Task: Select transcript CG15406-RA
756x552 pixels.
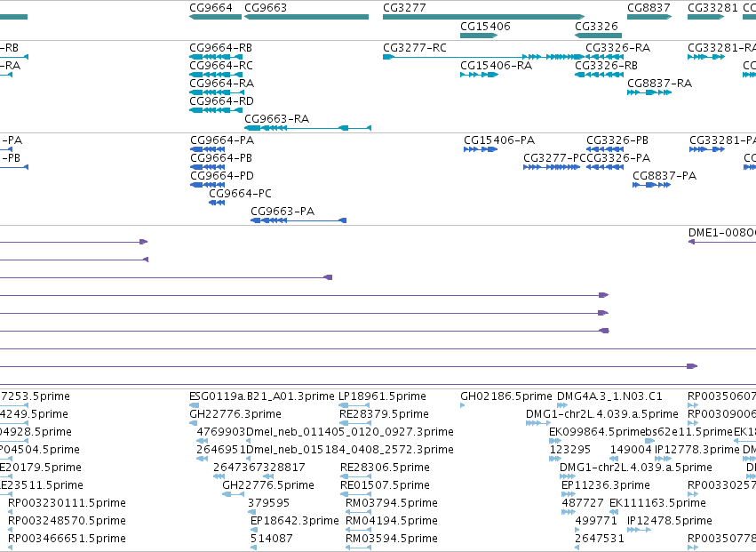Action: coord(496,66)
